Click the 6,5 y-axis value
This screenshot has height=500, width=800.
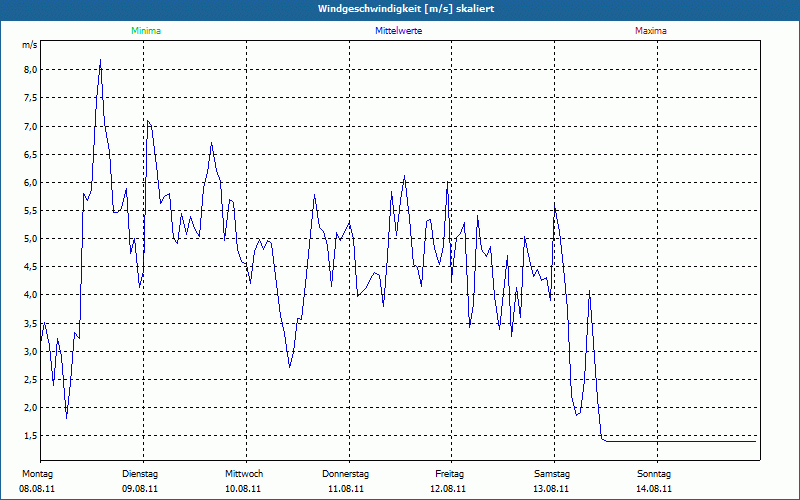[31, 155]
